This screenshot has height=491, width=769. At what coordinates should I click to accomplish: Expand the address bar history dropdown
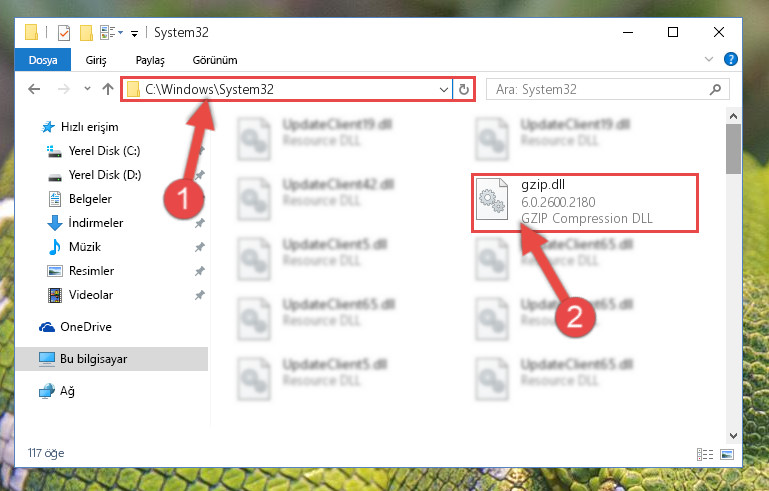pyautogui.click(x=443, y=89)
